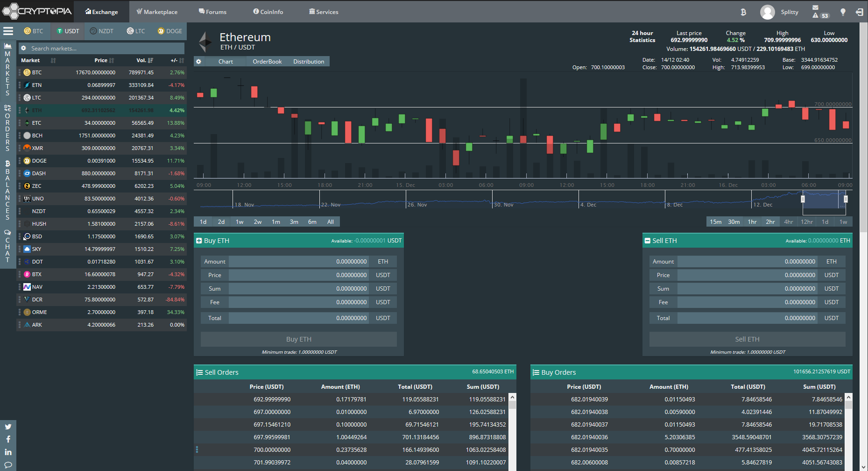Screen dimensions: 868x471
Task: Open the Chat sidebar panel
Action: [x=7, y=246]
